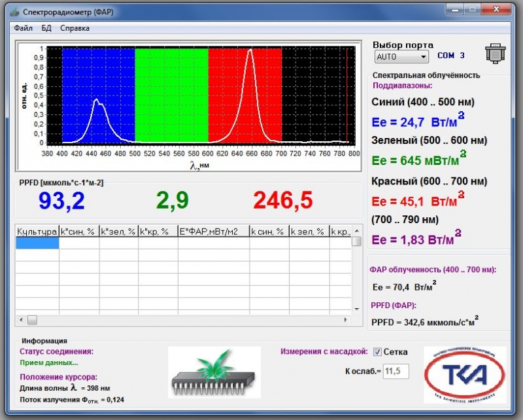Click the horizontal scroll right arrow
The image size is (523, 420).
click(345, 320)
